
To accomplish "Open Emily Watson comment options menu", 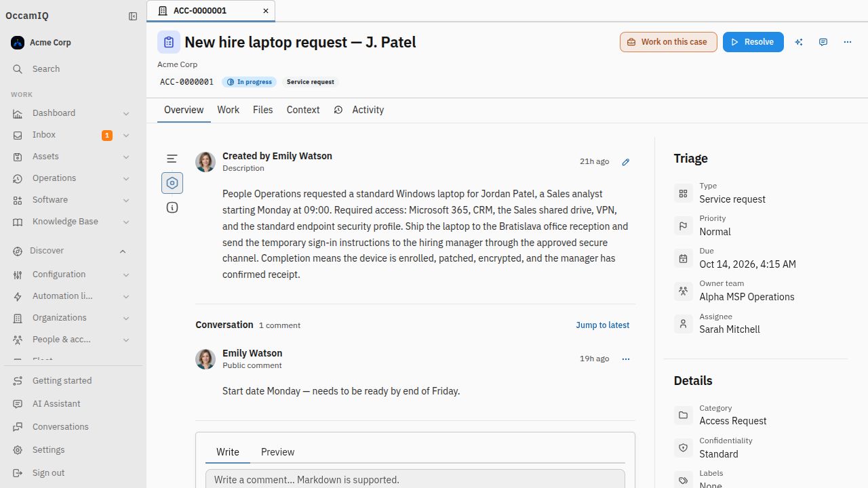I will (626, 359).
